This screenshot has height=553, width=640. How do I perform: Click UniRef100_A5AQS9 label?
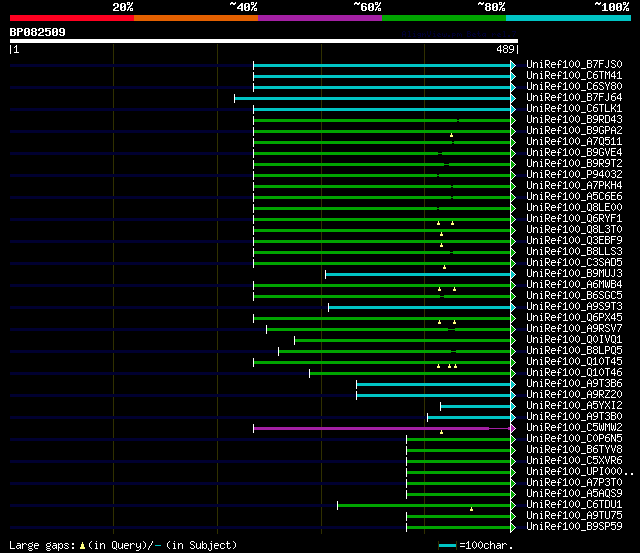point(574,494)
